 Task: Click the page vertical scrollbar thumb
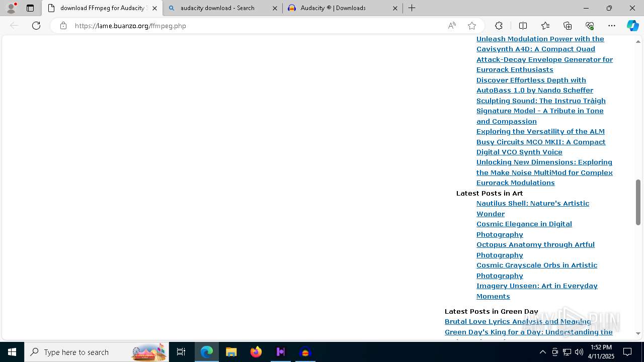tap(638, 202)
